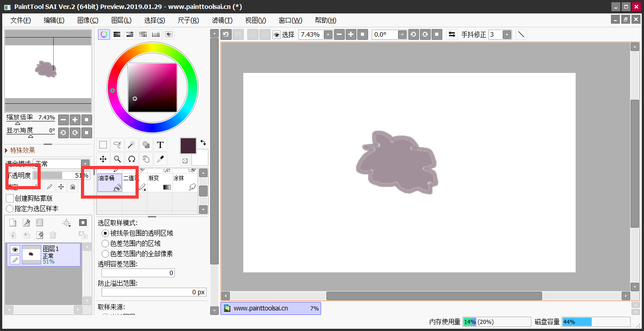The height and width of the screenshot is (331, 644).
Task: Hide 图层1 with eye icon
Action: pyautogui.click(x=15, y=250)
